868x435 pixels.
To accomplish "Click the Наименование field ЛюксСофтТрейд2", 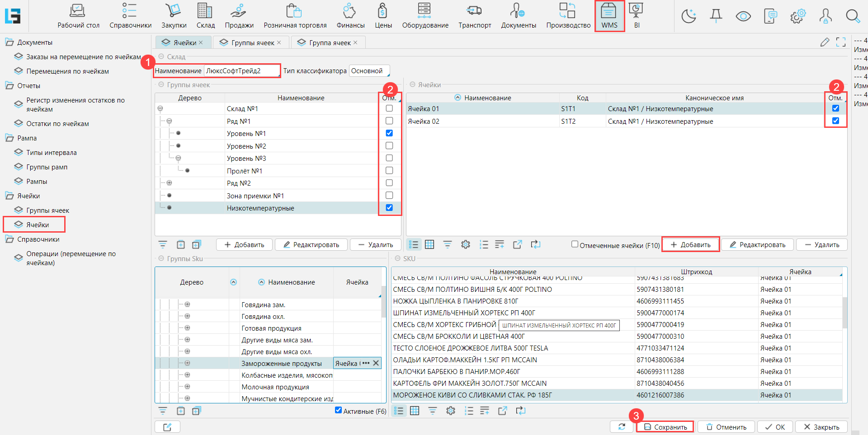I will (242, 71).
